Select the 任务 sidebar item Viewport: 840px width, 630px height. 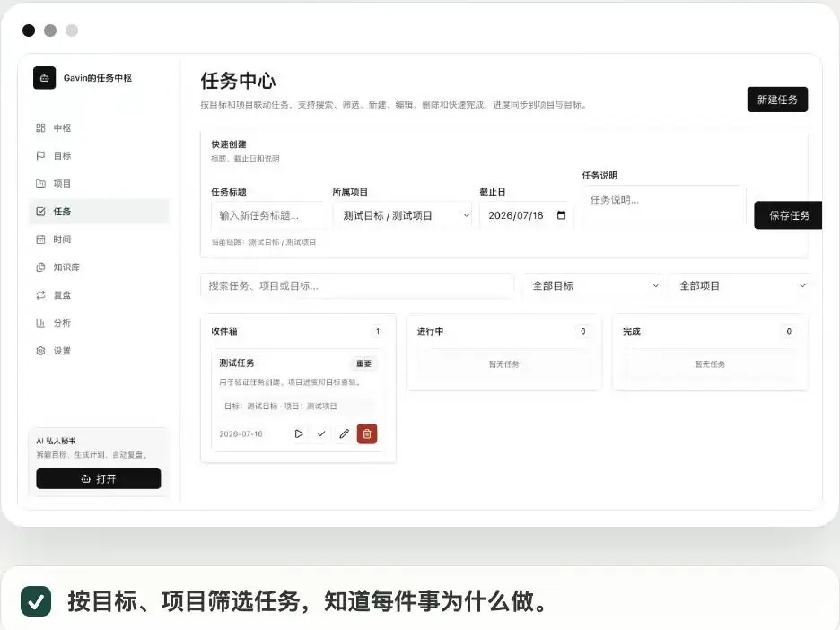coord(99,212)
